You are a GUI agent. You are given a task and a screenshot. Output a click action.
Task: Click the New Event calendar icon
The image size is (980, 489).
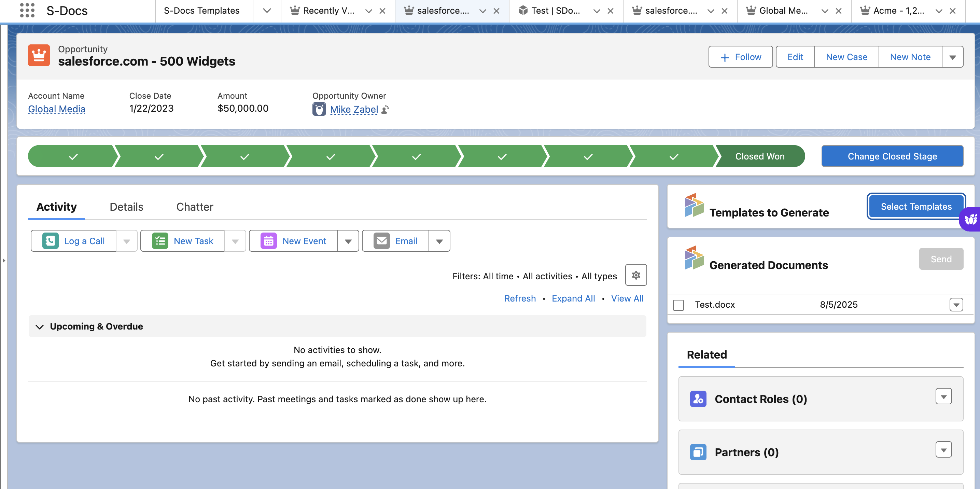[269, 241]
